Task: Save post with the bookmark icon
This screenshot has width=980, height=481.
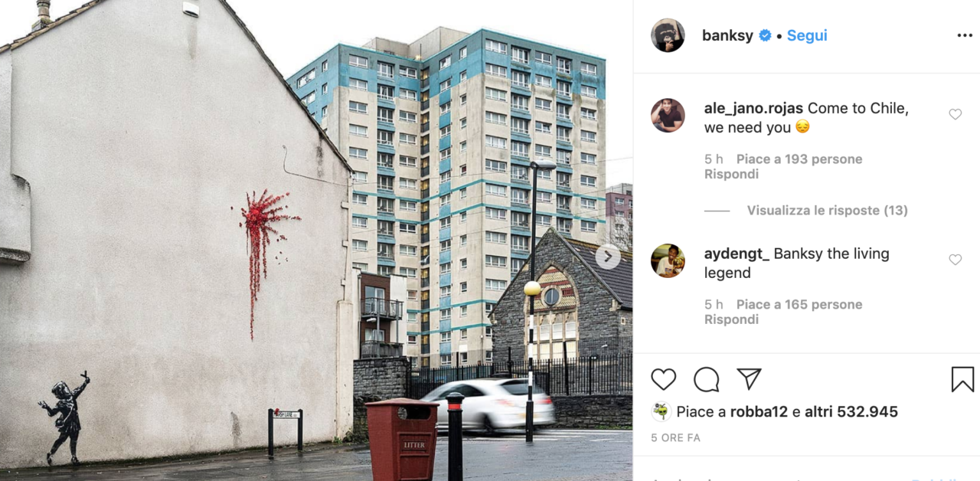Action: 962,380
